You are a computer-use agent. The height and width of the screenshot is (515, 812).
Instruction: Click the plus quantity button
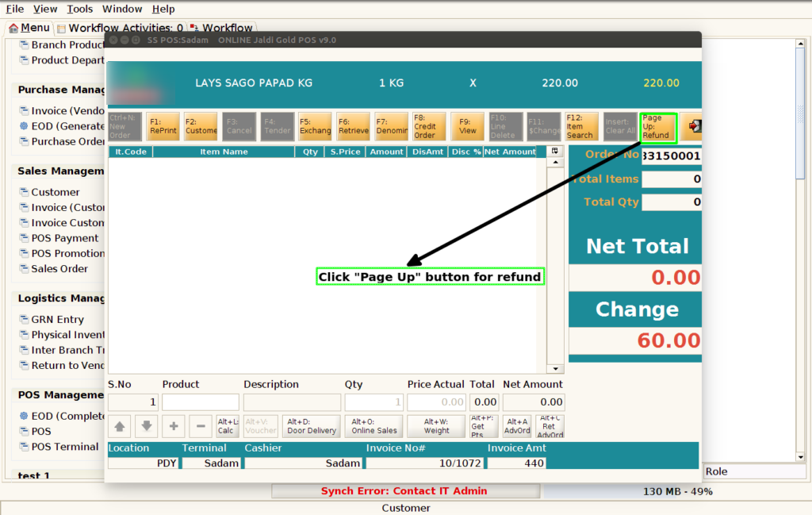[x=174, y=426]
